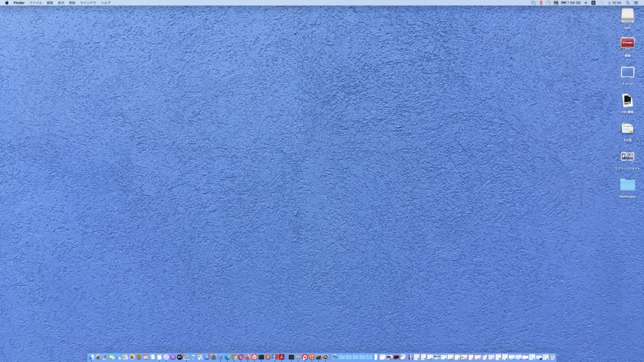Click the 15:24 clock in menu bar

pos(616,3)
